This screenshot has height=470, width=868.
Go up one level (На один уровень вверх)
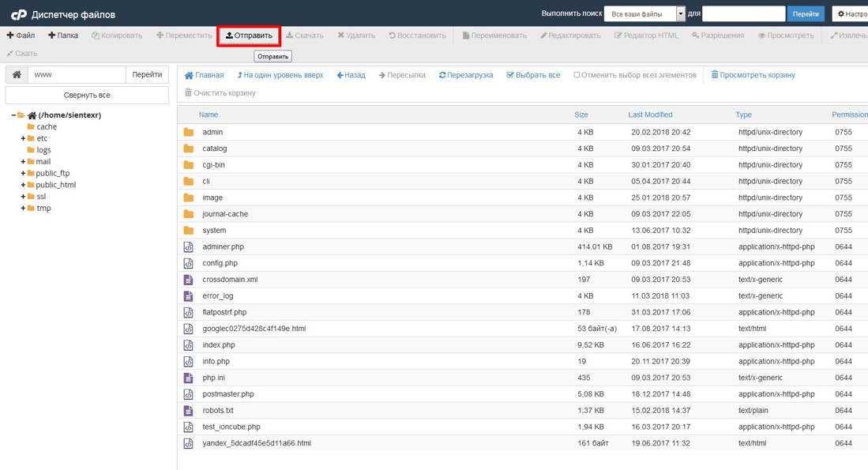280,75
